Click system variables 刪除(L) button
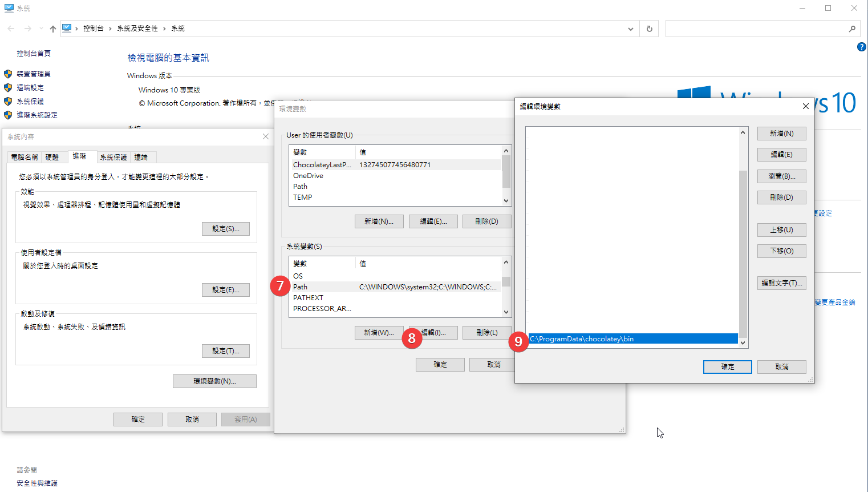Image resolution: width=868 pixels, height=492 pixels. pos(487,333)
